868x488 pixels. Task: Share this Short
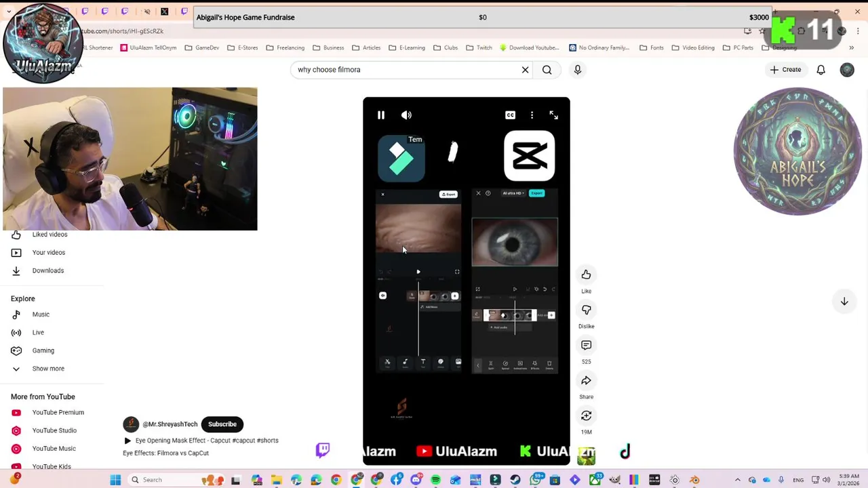pos(586,380)
